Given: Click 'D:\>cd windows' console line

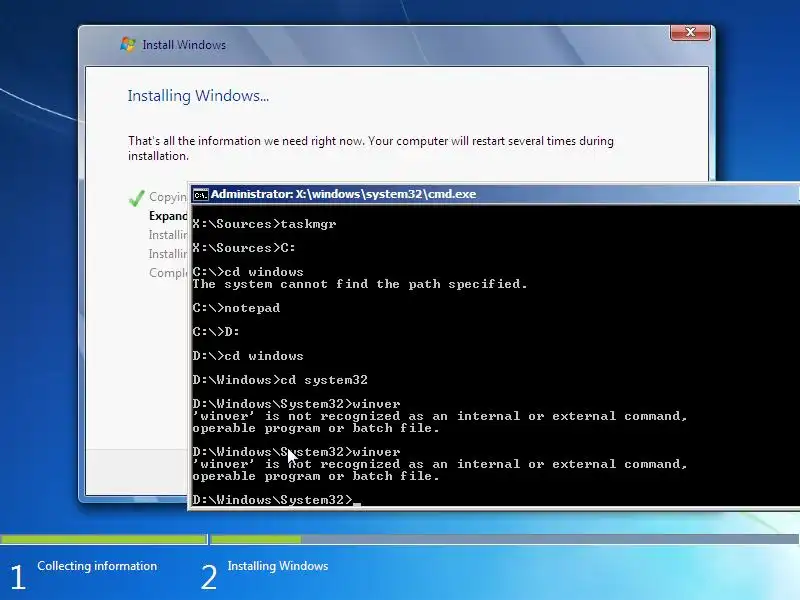Looking at the screenshot, I should tap(248, 356).
